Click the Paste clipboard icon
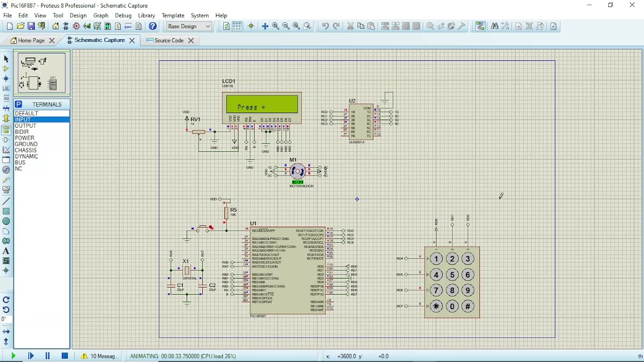The image size is (644, 362). tap(371, 26)
